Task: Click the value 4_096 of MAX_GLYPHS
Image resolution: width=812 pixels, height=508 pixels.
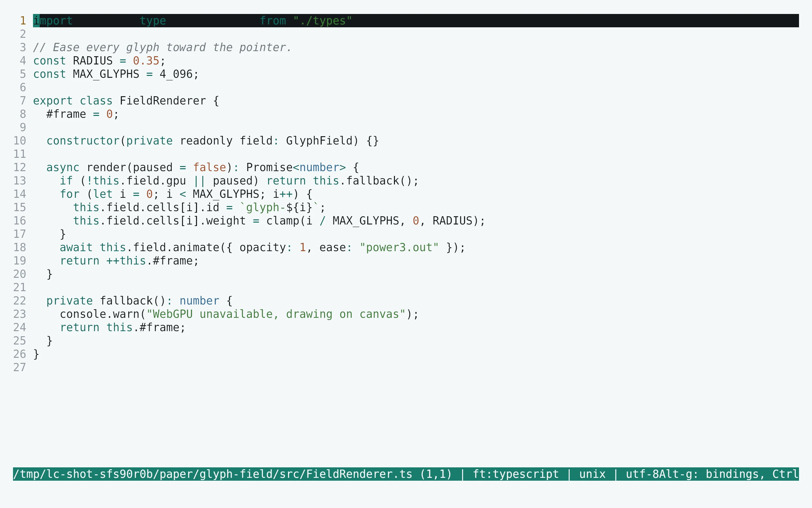Action: coord(176,74)
